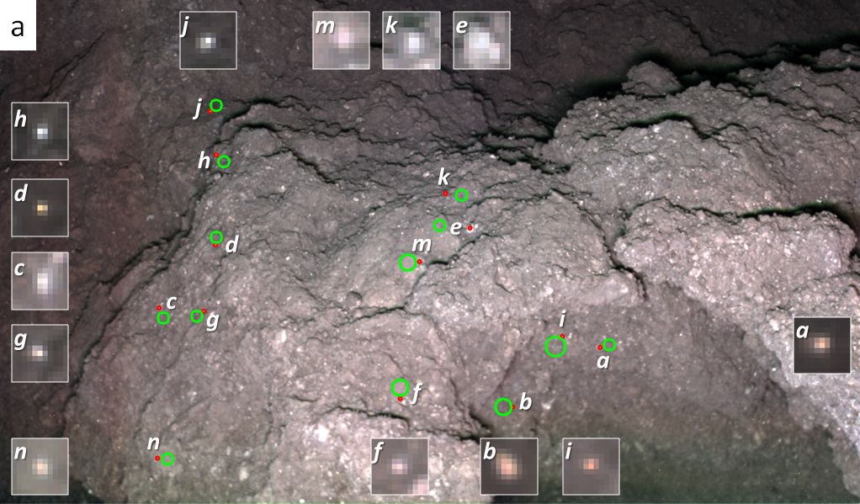Select green circle marker beside d
Screen dimensions: 860x504
216,237
